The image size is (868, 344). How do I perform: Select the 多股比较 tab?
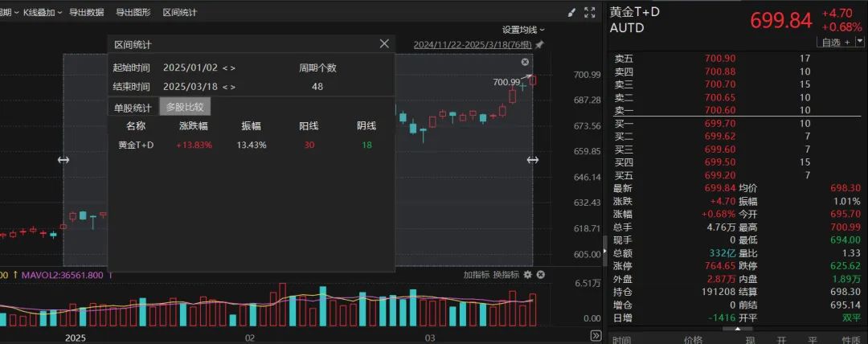185,107
